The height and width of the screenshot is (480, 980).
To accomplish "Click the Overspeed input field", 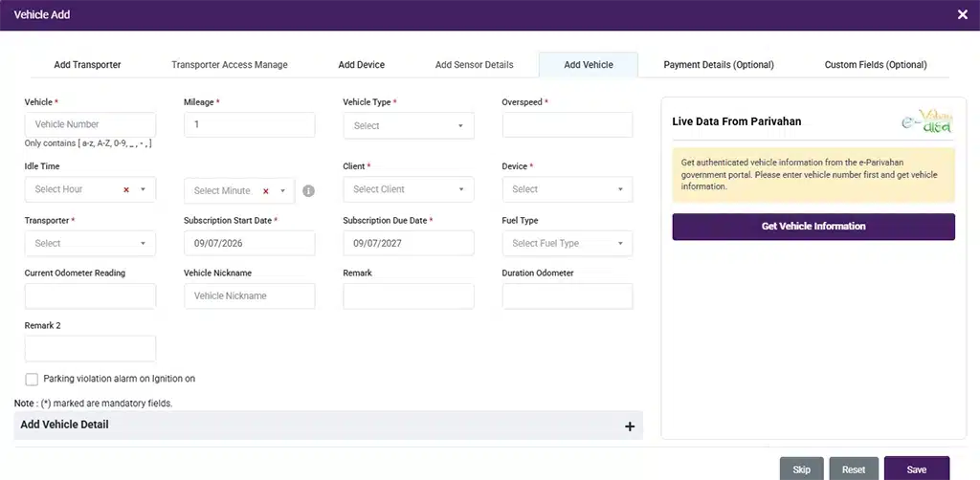I will click(x=568, y=125).
